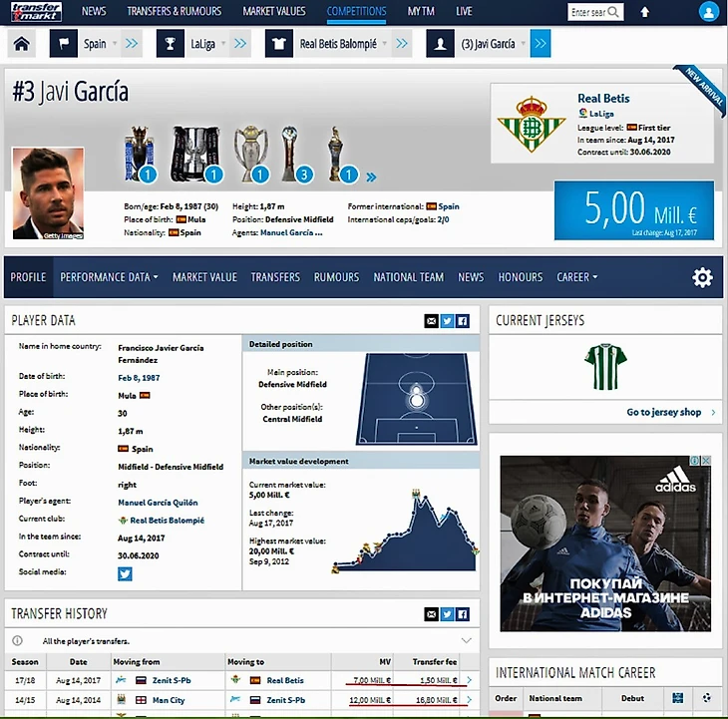The image size is (728, 719).
Task: Go to LaLiga page via double arrow
Action: (x=240, y=44)
